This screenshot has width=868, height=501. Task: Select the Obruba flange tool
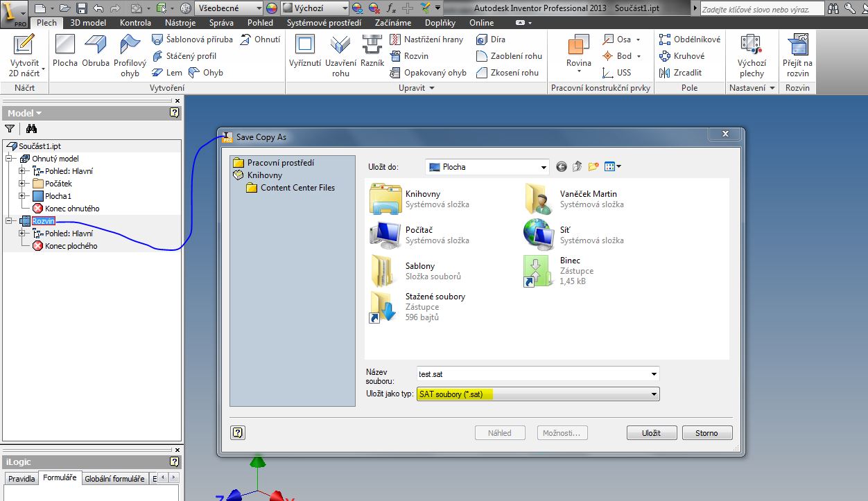pos(96,46)
